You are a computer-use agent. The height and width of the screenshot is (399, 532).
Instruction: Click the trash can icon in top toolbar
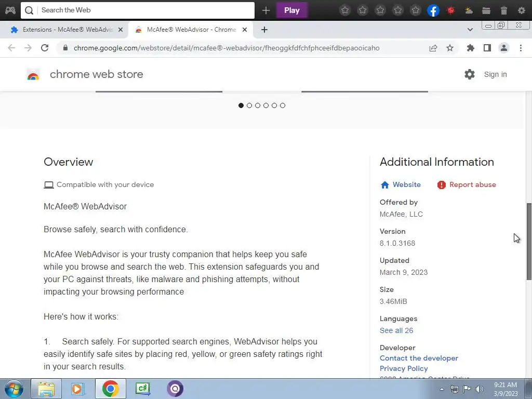(x=504, y=10)
